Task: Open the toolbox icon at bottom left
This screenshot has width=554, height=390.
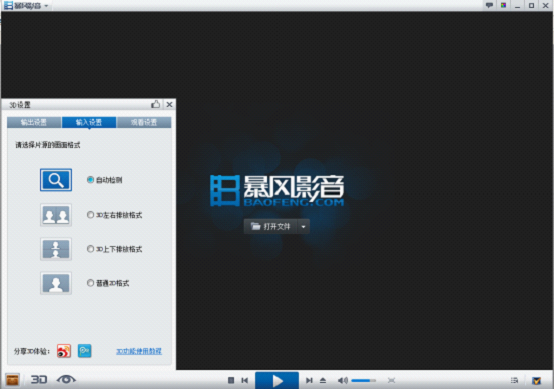Action: (12, 380)
